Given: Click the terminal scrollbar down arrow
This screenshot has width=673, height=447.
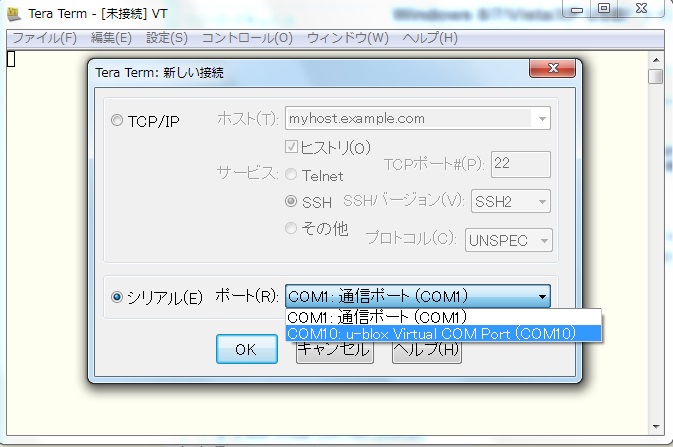Looking at the screenshot, I should click(x=656, y=426).
